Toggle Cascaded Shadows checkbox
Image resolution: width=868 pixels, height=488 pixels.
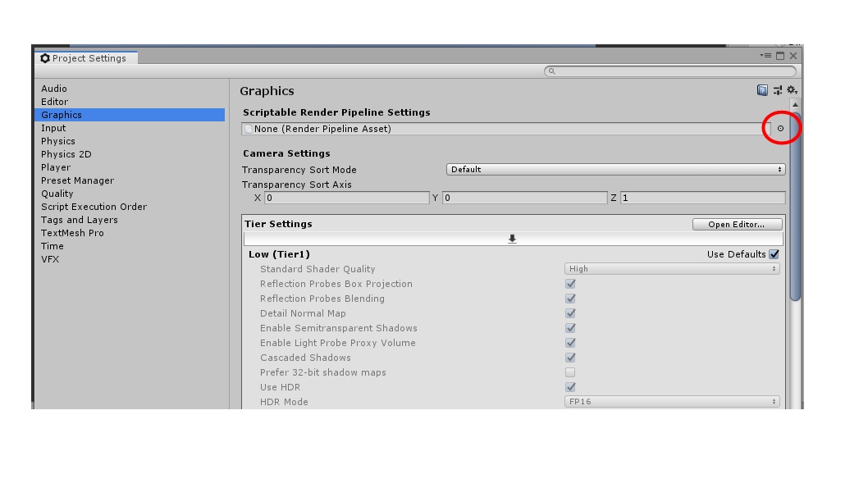point(570,358)
